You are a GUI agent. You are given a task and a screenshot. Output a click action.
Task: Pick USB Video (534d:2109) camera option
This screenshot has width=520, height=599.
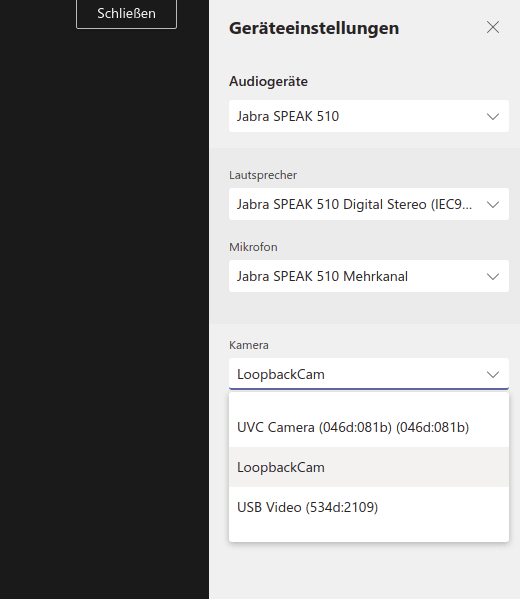point(369,507)
